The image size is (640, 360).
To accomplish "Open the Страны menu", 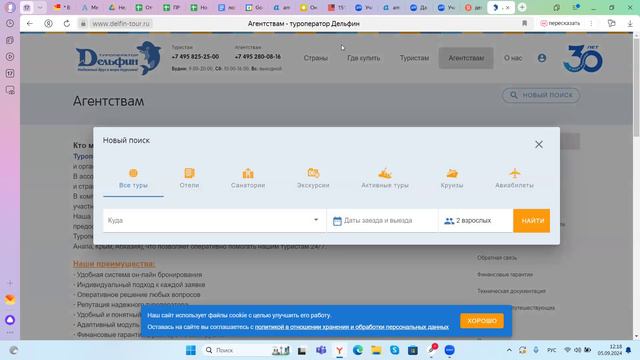I will [x=316, y=58].
